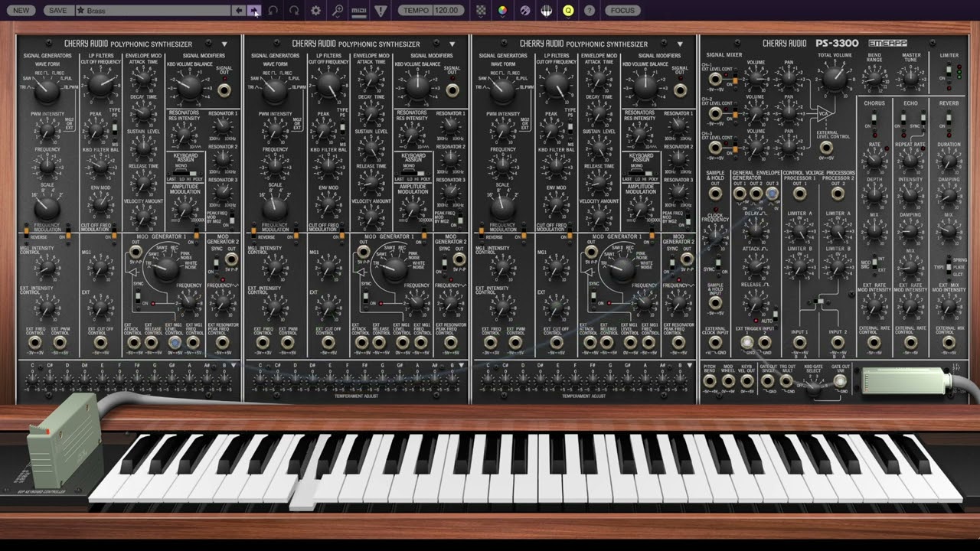
Task: Change the Reverb TYPE spring/plate switch
Action: click(948, 266)
